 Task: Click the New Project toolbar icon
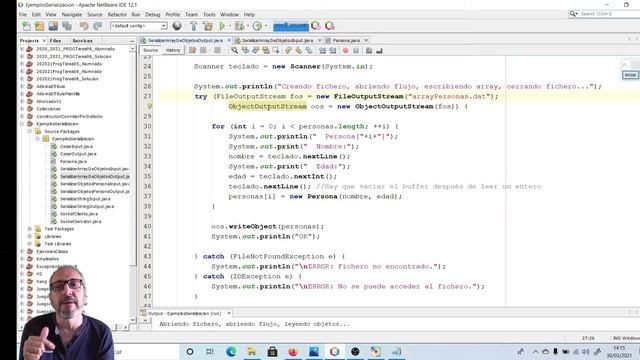(x=40, y=26)
